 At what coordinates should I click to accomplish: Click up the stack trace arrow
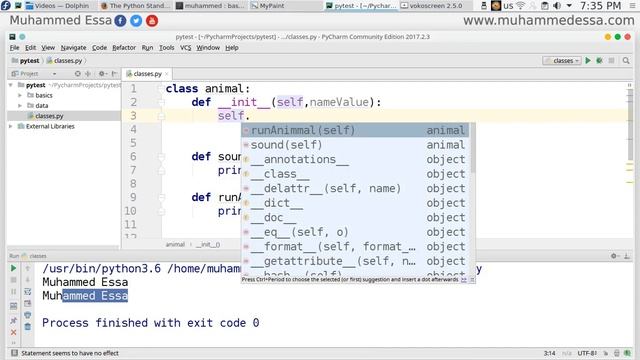click(27, 268)
